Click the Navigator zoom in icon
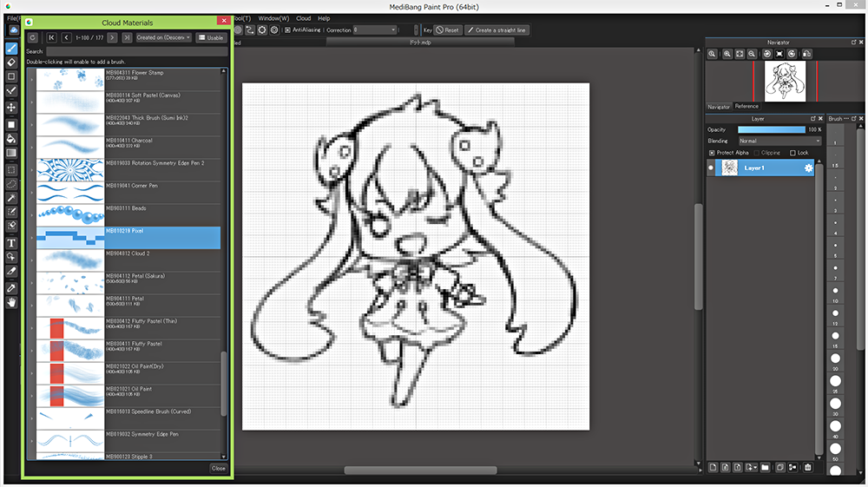Viewport: 868px width, 487px height. (727, 54)
